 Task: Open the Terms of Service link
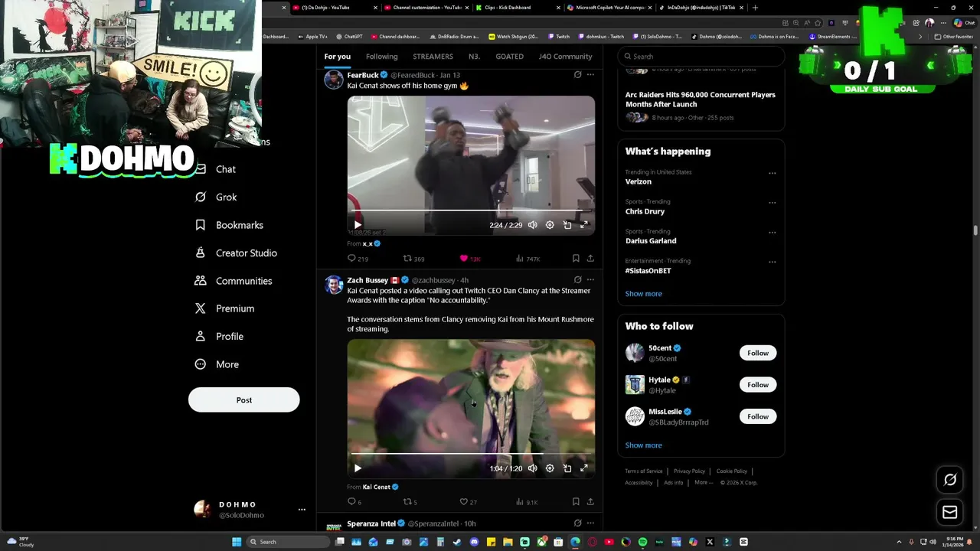pyautogui.click(x=644, y=471)
